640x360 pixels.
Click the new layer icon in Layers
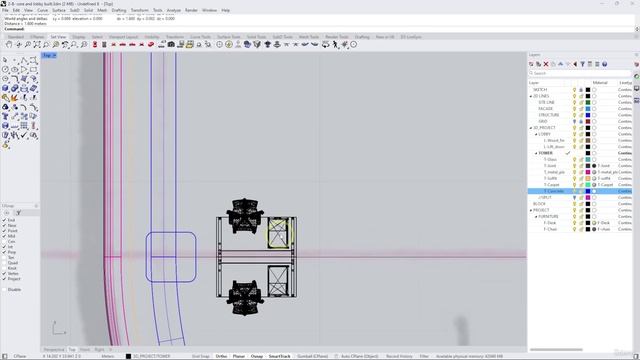click(531, 64)
